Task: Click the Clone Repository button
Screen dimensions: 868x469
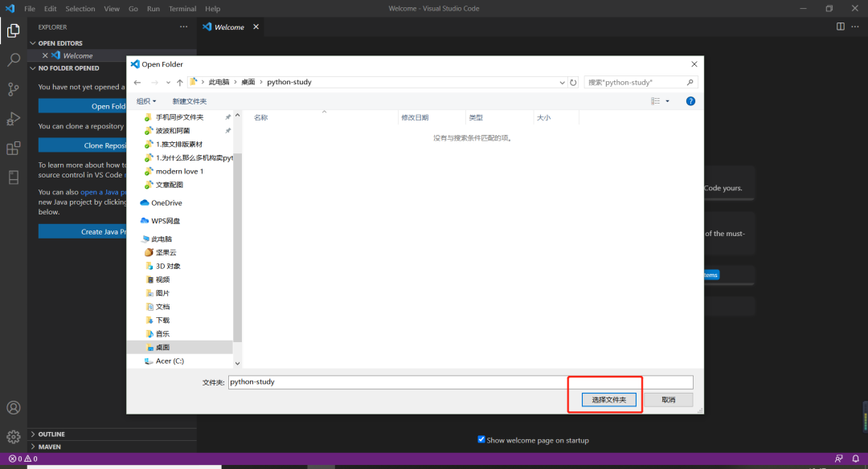Action: [83, 145]
